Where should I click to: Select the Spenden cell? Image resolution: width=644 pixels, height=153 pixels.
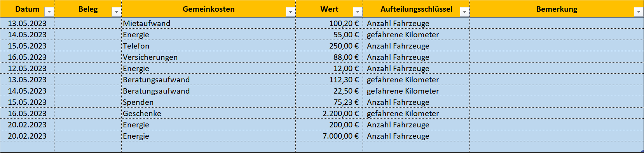pos(209,102)
